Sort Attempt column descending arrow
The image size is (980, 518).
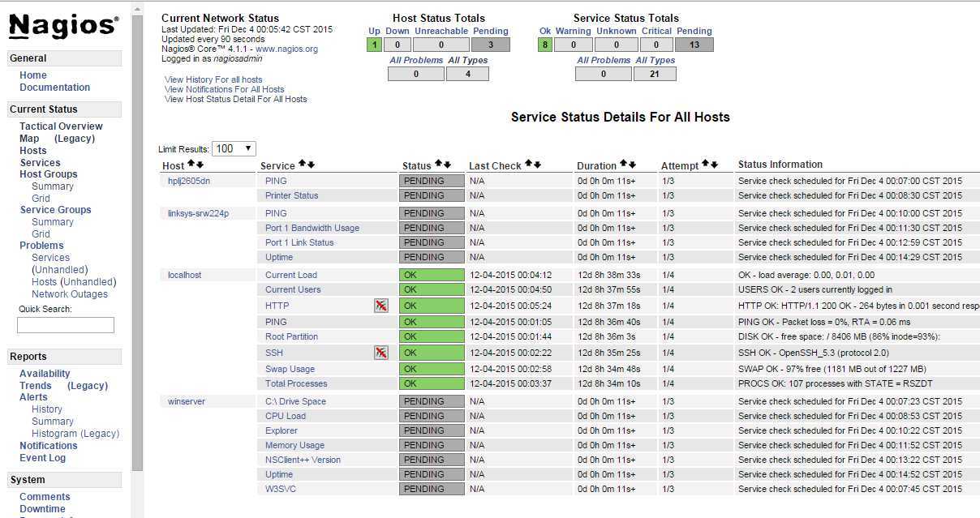(714, 165)
